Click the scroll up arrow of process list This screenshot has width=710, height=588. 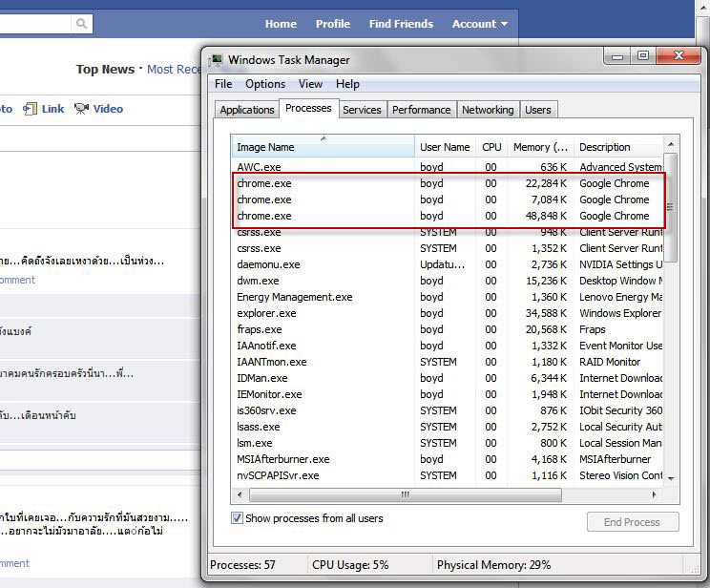671,144
